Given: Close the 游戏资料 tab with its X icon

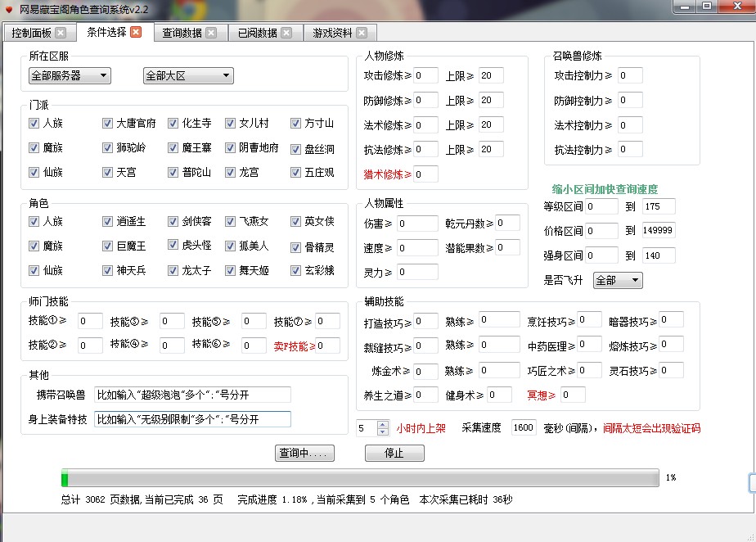Looking at the screenshot, I should [x=362, y=33].
